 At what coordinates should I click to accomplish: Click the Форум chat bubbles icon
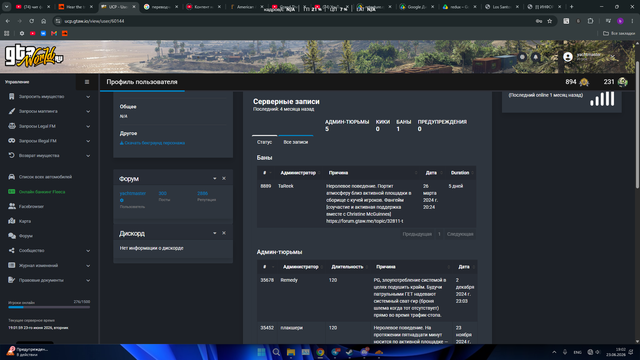11,236
